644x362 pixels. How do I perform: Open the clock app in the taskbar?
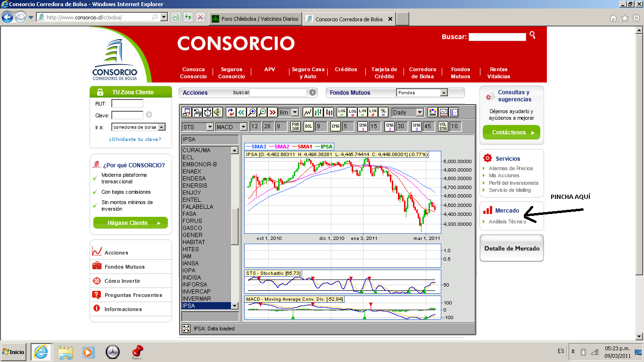pyautogui.click(x=113, y=352)
